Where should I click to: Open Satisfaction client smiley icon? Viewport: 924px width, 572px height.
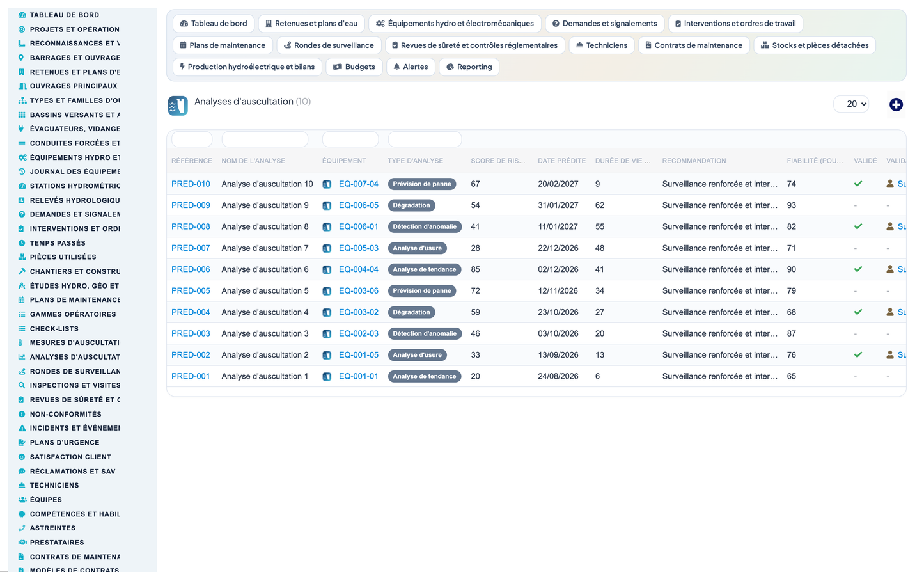click(22, 457)
